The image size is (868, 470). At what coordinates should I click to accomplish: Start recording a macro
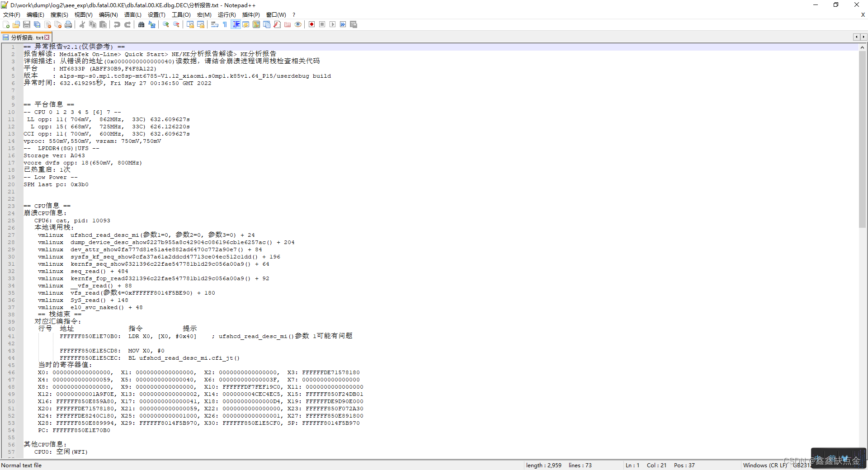(311, 24)
